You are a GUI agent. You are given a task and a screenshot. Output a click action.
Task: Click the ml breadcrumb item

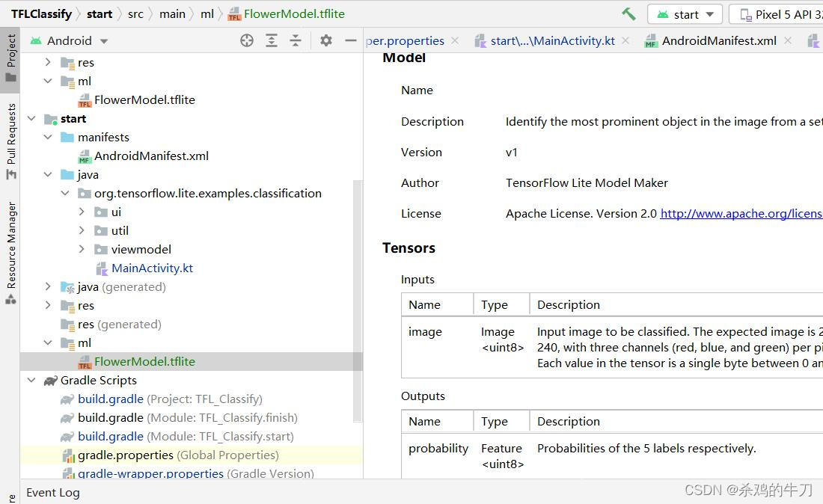(207, 14)
